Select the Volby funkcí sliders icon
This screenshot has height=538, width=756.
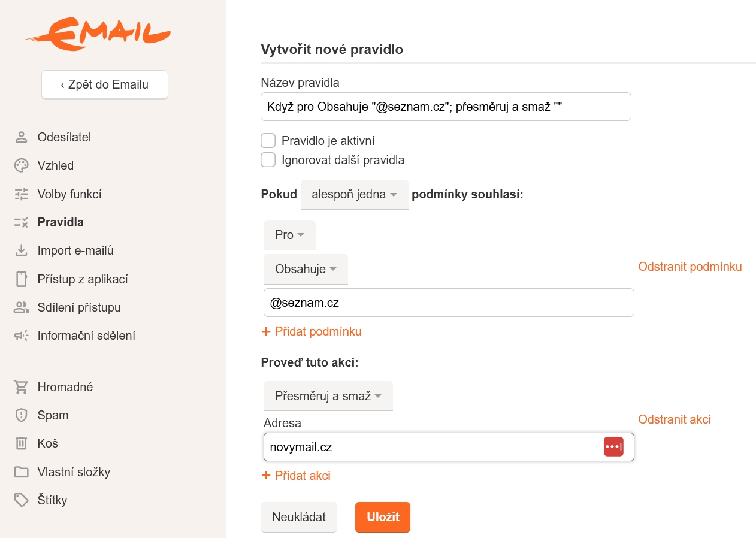[x=22, y=194]
